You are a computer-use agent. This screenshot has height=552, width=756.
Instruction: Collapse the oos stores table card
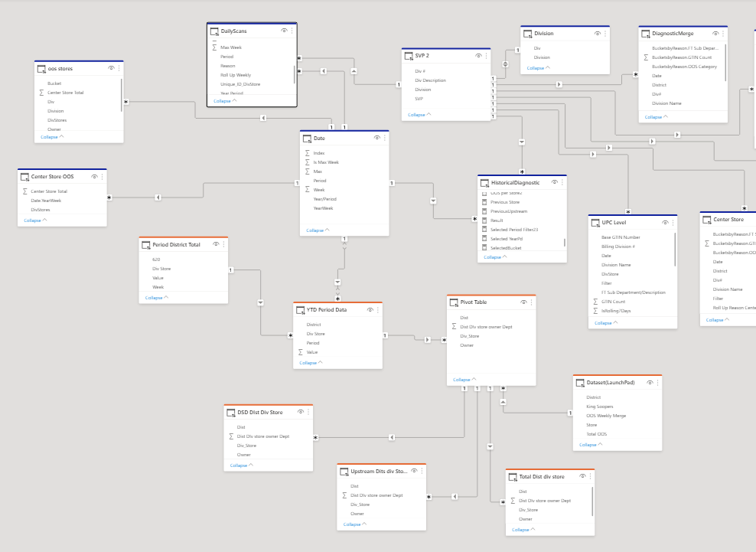pyautogui.click(x=52, y=137)
